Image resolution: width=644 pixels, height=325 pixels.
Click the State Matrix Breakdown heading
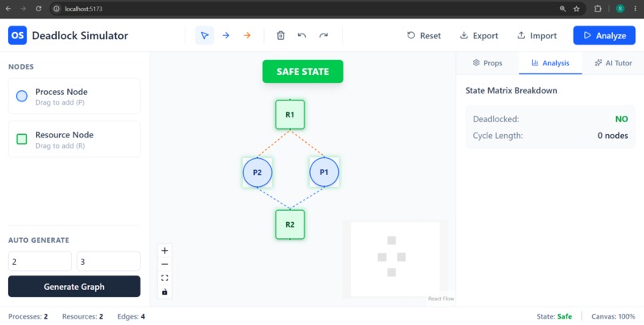click(511, 90)
